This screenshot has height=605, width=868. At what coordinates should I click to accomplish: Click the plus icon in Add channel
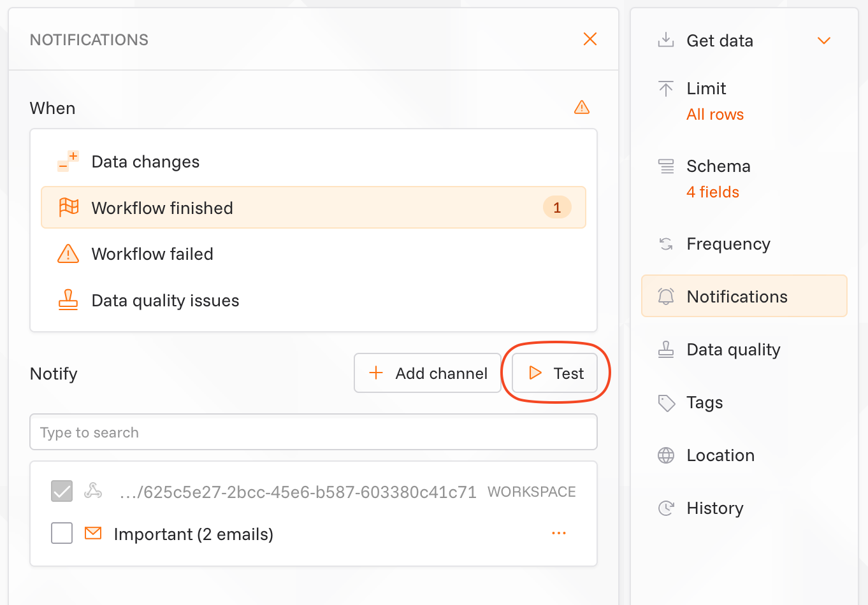click(x=376, y=373)
